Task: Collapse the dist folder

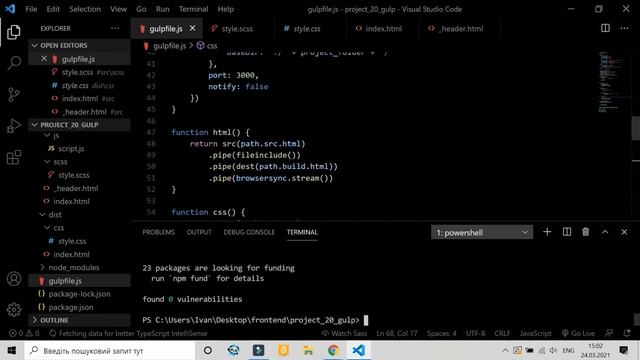Action: [51, 214]
